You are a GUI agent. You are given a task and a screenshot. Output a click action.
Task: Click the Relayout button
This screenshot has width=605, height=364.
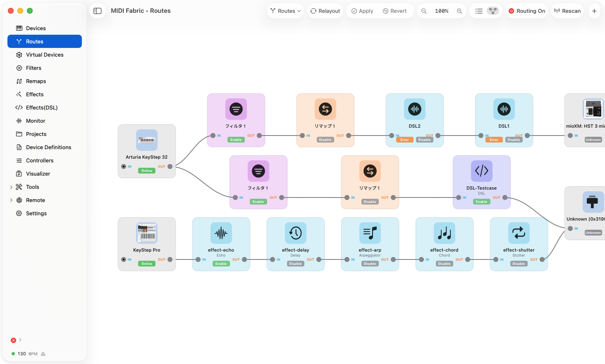[x=325, y=11]
